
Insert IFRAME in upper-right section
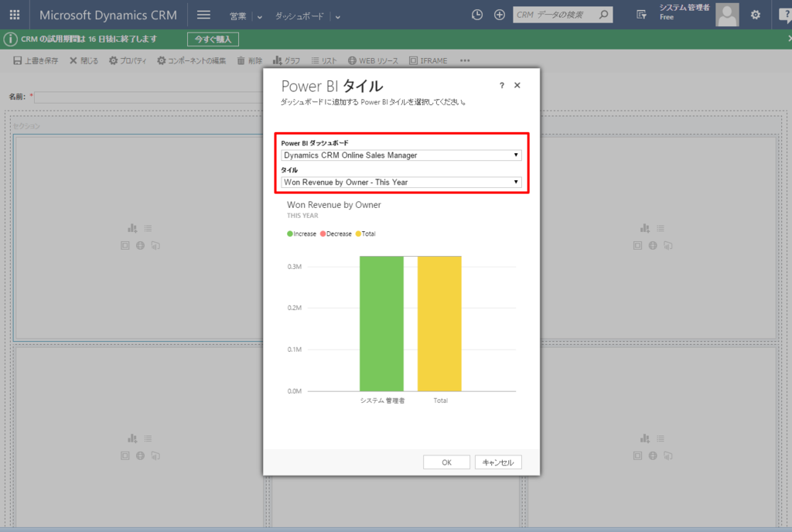click(637, 245)
